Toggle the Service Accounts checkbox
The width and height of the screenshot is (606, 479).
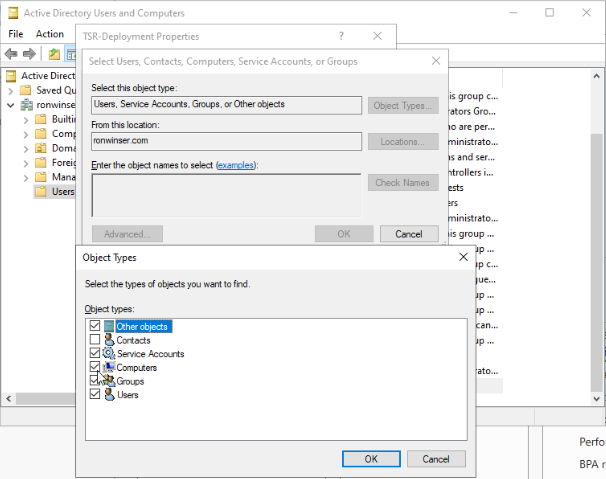(95, 354)
